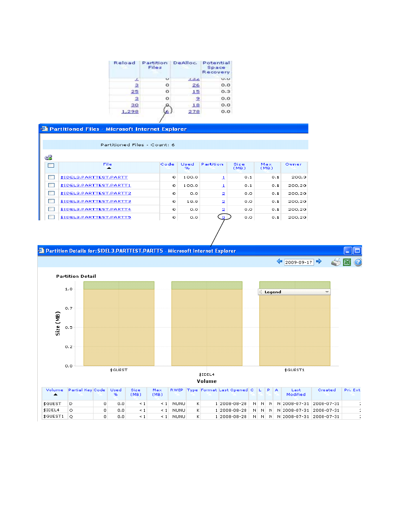The height and width of the screenshot is (532, 400).
Task: Sort Partitioned Files by Owner column
Action: pyautogui.click(x=294, y=164)
